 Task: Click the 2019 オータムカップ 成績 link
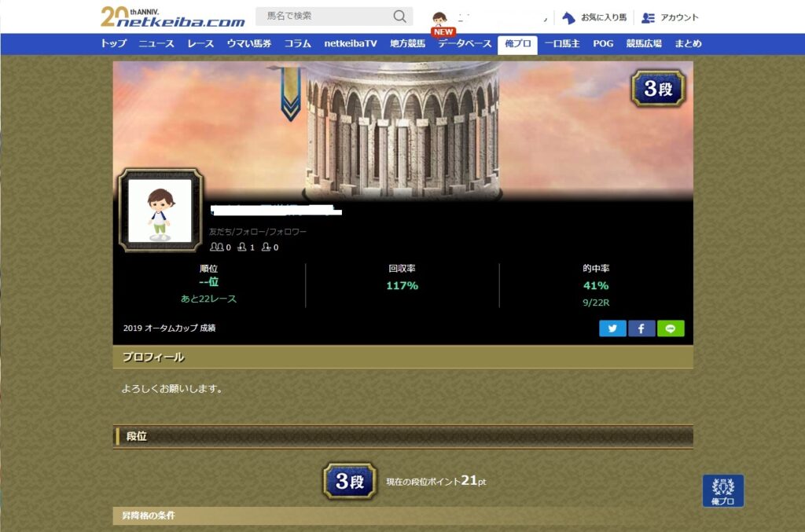pyautogui.click(x=169, y=328)
